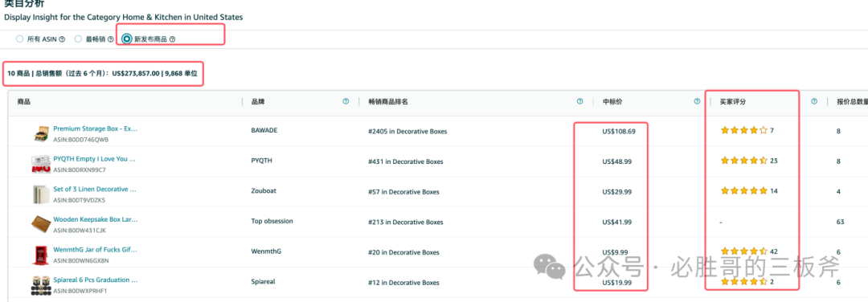The width and height of the screenshot is (868, 302).
Task: Click price US$48.99
Action: [617, 161]
